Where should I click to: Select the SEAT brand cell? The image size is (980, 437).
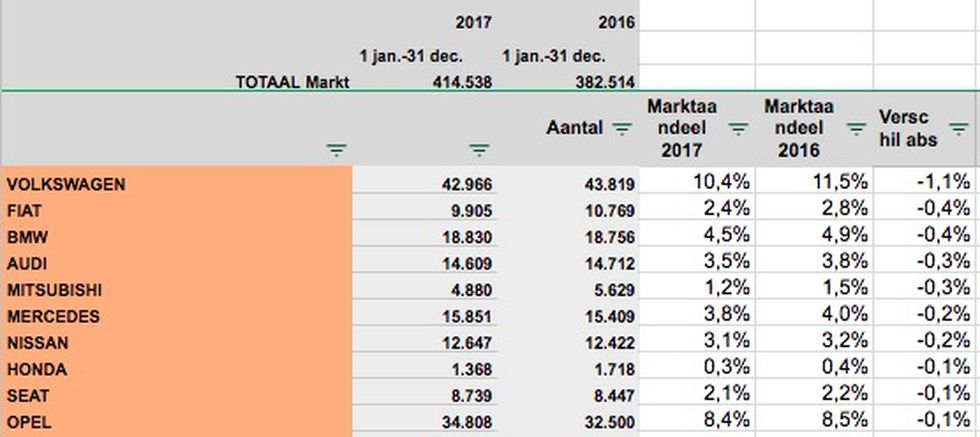[x=177, y=396]
